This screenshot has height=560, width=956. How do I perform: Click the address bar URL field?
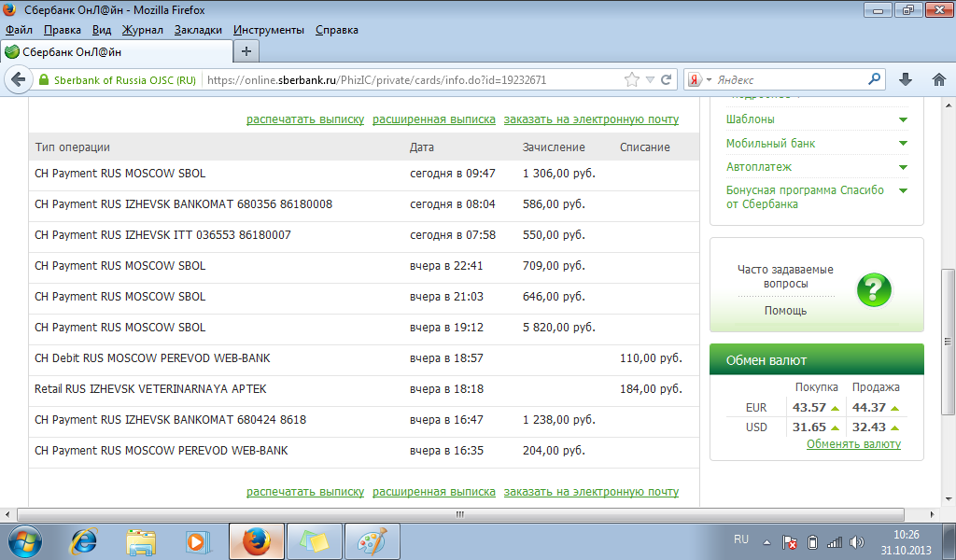point(412,80)
